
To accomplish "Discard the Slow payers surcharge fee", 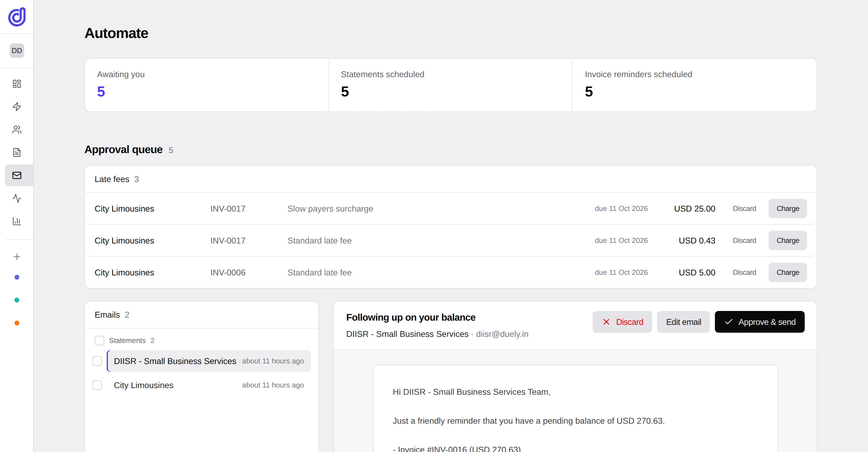I will pos(744,209).
